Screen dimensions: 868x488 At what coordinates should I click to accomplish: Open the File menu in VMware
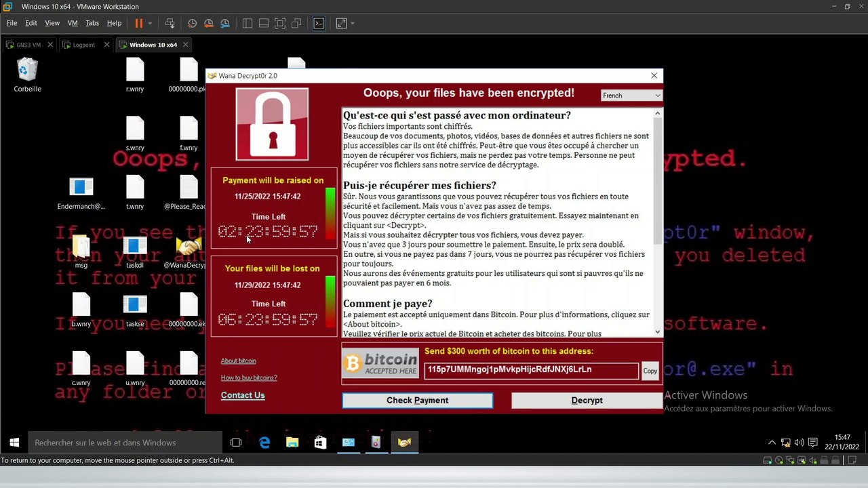[12, 23]
